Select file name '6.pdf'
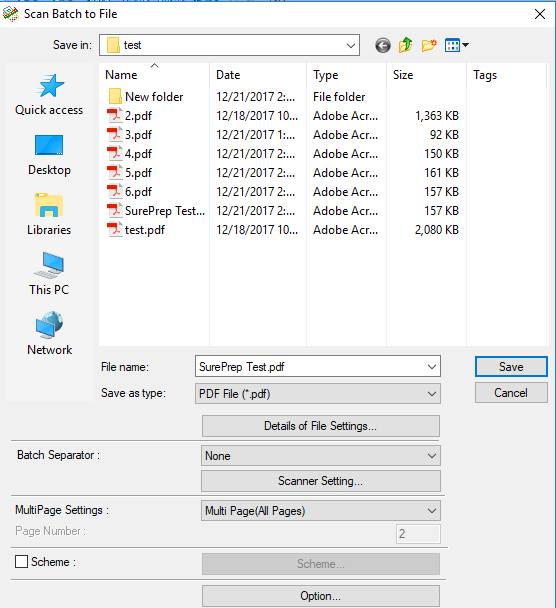The image size is (556, 608). 138,192
